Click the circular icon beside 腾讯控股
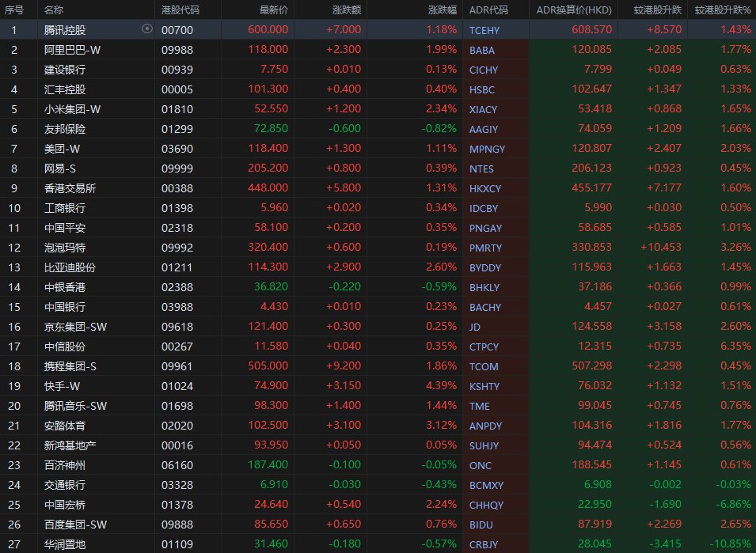The height and width of the screenshot is (553, 756). tap(146, 28)
